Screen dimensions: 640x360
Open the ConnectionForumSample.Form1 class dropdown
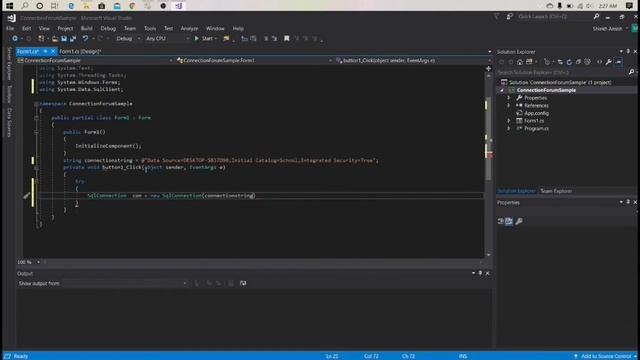pos(254,60)
